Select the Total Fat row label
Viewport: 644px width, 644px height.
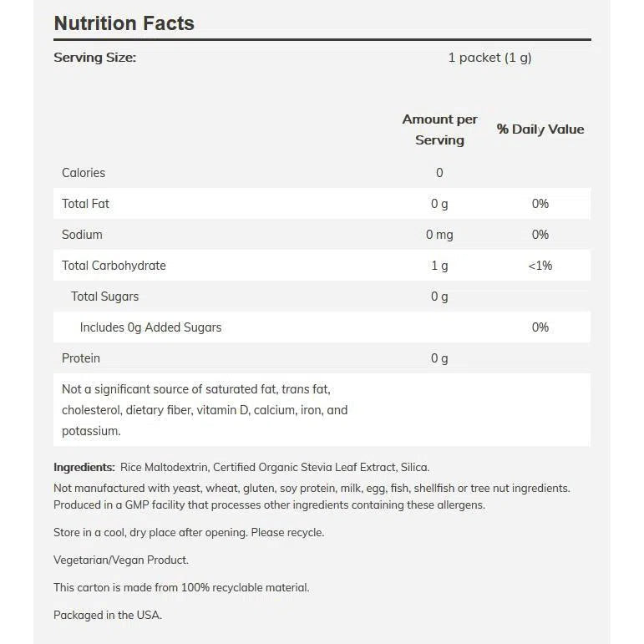(x=85, y=204)
